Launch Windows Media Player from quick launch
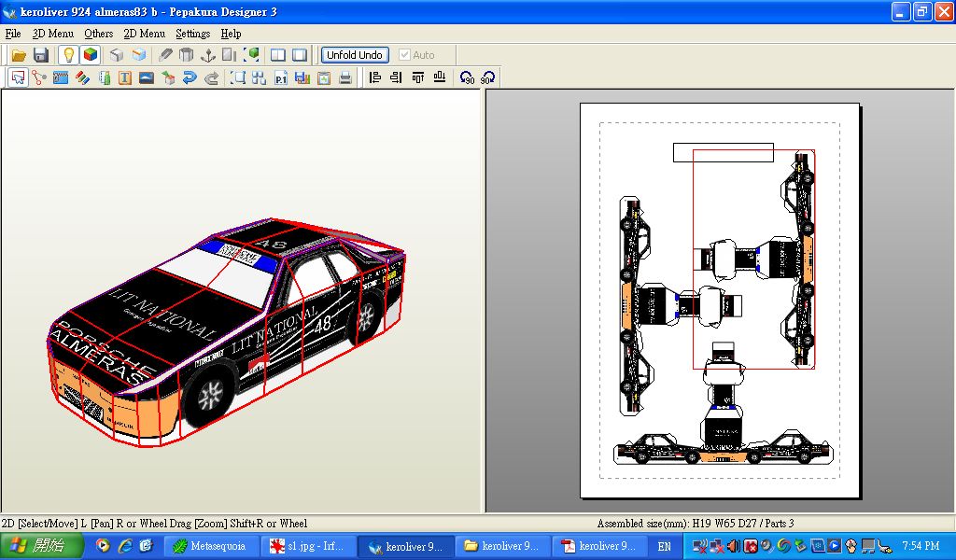Image resolution: width=956 pixels, height=560 pixels. (103, 546)
